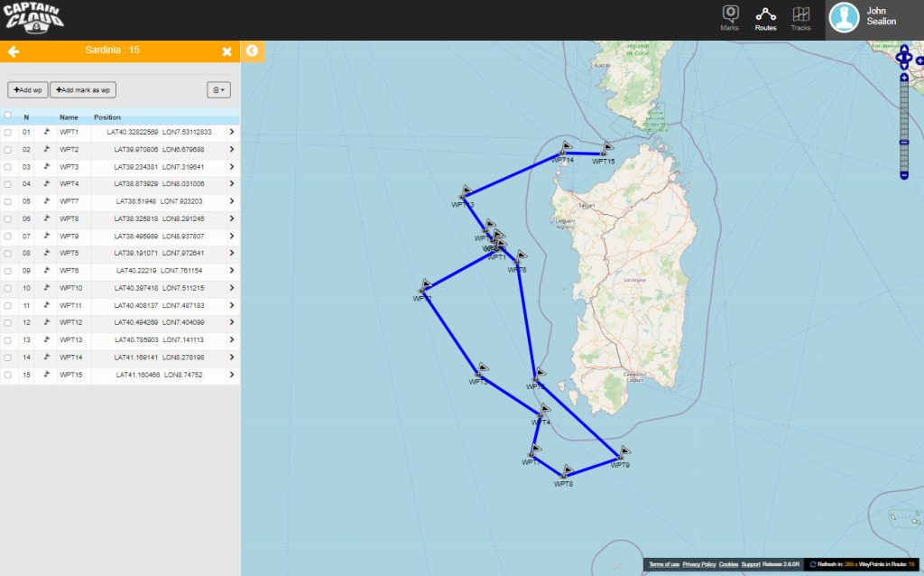Open the trash delete dropdown

pos(218,89)
